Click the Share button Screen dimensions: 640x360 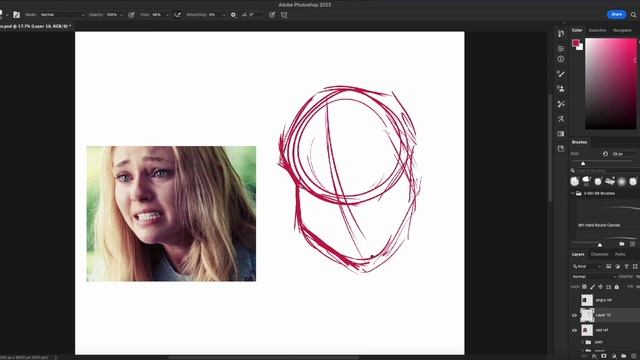click(616, 14)
